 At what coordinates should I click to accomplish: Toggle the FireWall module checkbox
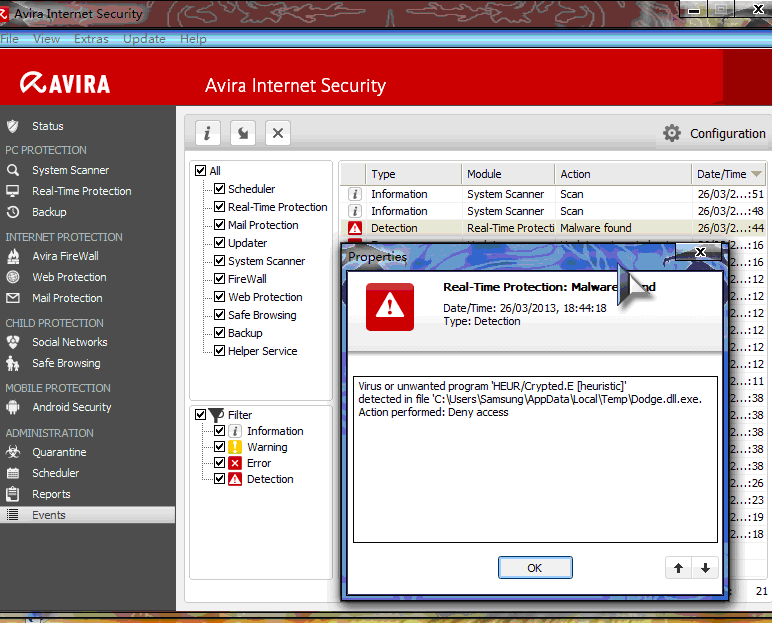click(x=220, y=278)
